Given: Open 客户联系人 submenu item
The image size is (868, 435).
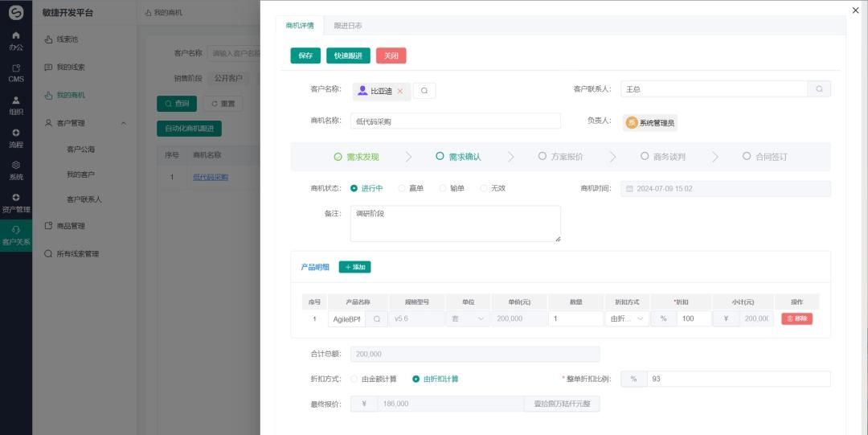Looking at the screenshot, I should click(84, 199).
